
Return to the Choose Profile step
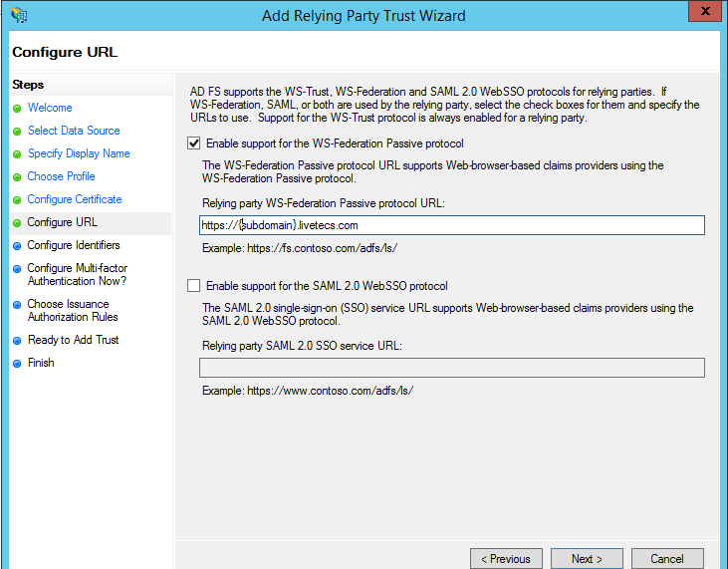tap(62, 176)
